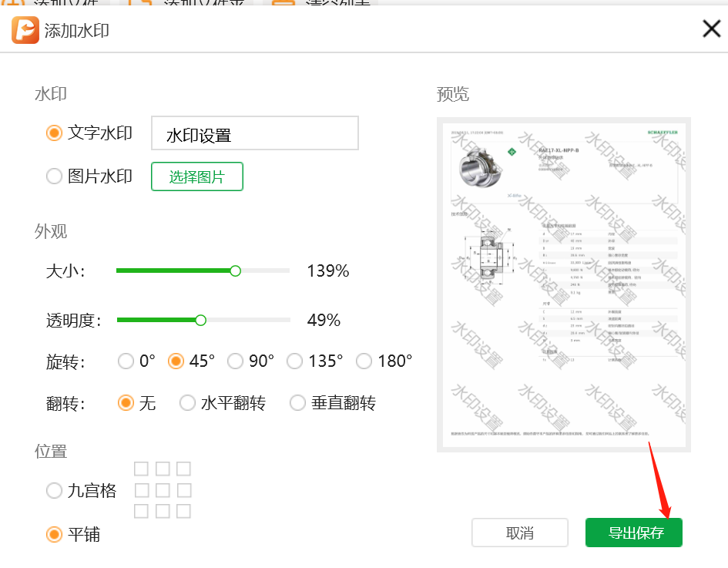Click the 大小 slider handle
The image size is (728, 568).
pyautogui.click(x=236, y=271)
